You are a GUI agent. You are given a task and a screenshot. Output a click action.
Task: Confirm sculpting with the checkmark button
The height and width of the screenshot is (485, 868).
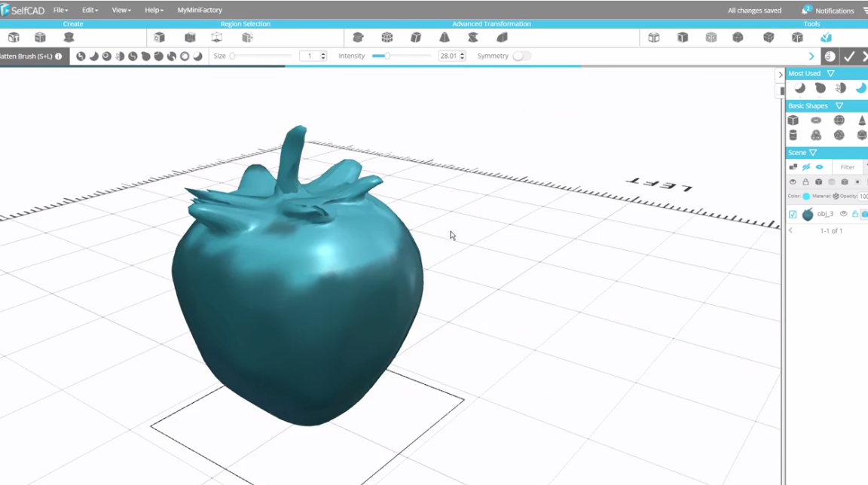[849, 56]
